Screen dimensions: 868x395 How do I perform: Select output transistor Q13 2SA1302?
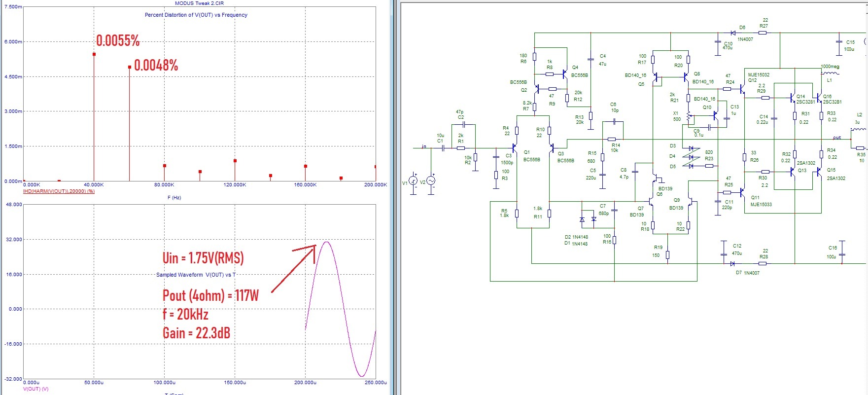[793, 172]
